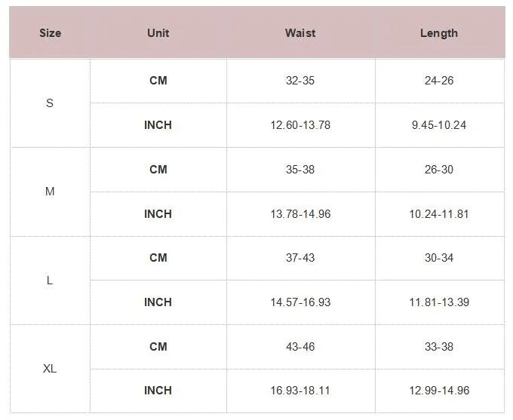Click the Size column header
This screenshot has height=420, width=513.
point(50,33)
